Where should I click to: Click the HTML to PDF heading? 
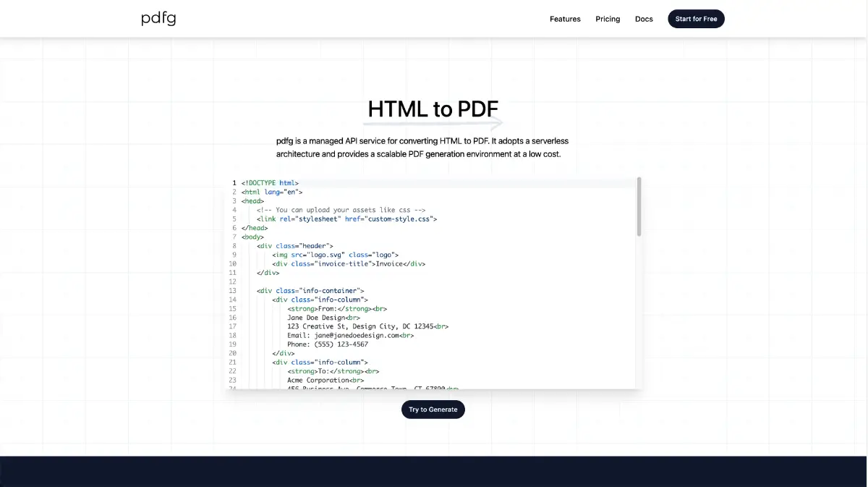(433, 109)
